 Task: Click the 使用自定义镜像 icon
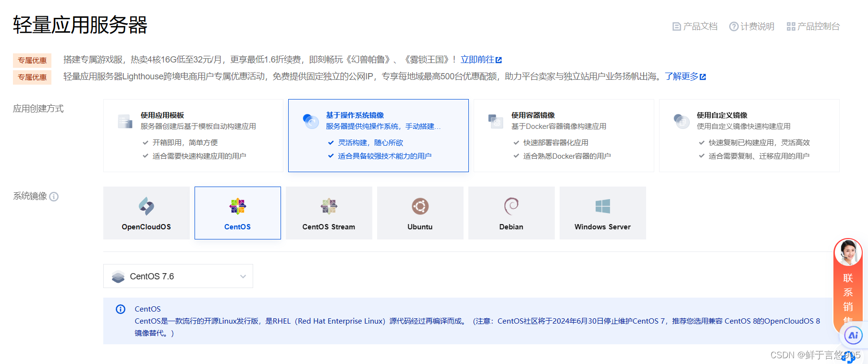point(681,121)
